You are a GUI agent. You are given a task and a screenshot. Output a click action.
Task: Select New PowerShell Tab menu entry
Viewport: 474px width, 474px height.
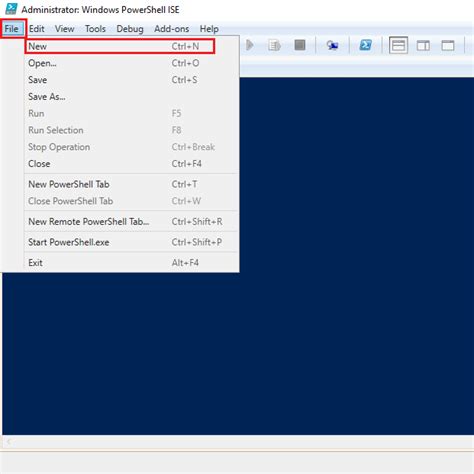[132, 184]
